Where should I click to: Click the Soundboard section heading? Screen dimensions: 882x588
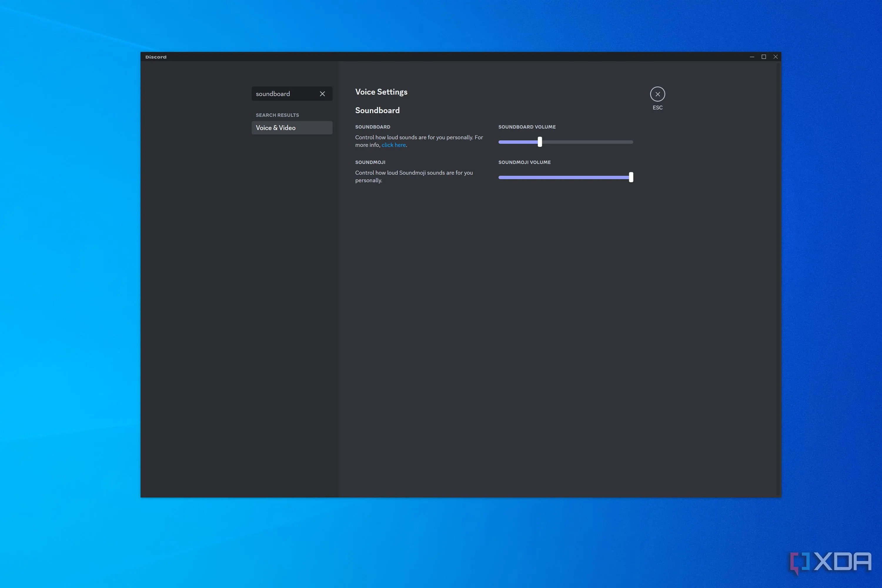tap(377, 110)
